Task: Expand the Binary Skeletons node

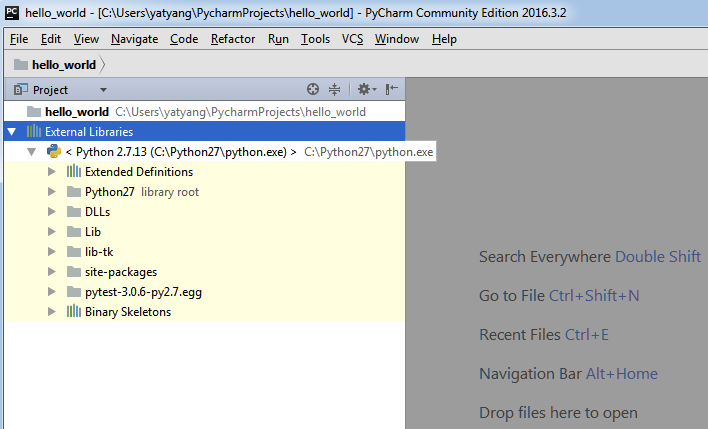Action: (51, 312)
